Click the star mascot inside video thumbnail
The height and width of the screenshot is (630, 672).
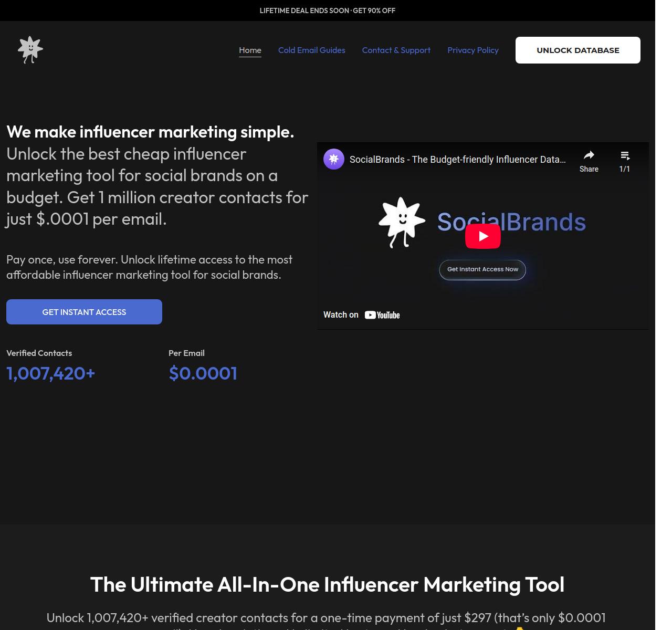point(402,222)
